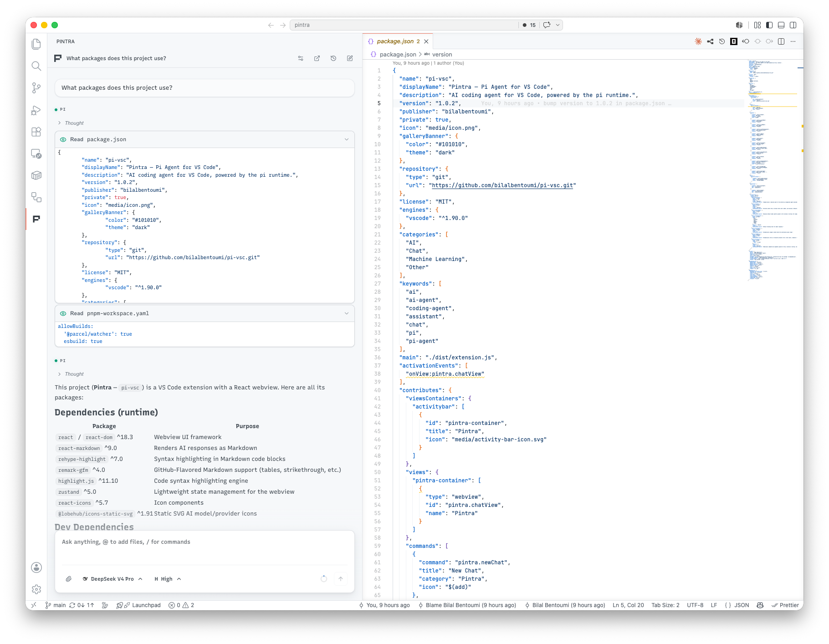This screenshot has height=644, width=829.
Task: Customize layout icon in title bar
Action: pos(757,25)
